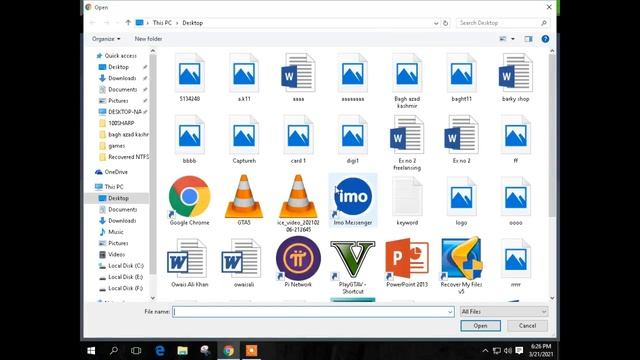Open 100SHARP folder in sidebar
Viewport: 640px width, 360px height.
pos(121,123)
